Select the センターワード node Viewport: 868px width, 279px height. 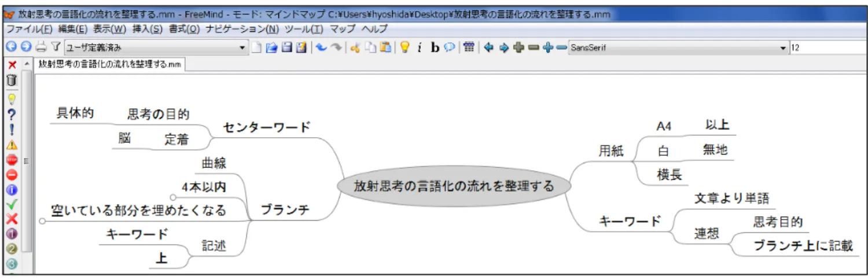[267, 127]
